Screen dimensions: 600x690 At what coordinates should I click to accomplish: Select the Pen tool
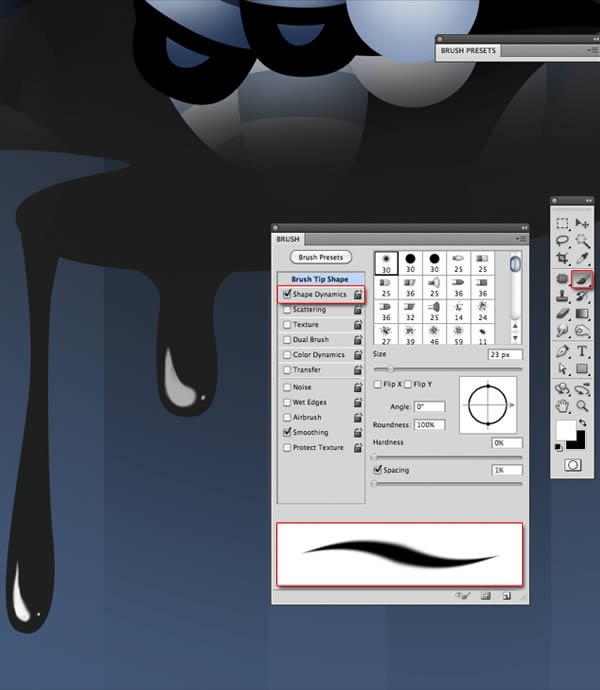click(x=562, y=351)
